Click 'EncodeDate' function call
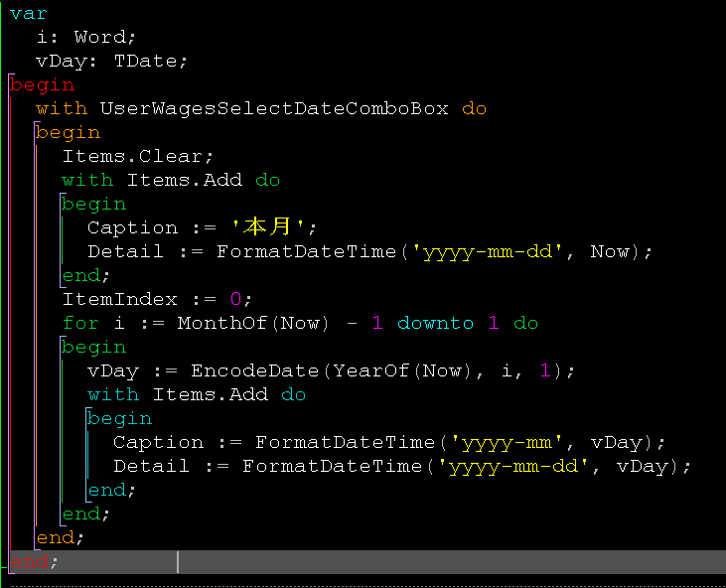The height and width of the screenshot is (588, 726). (x=254, y=370)
